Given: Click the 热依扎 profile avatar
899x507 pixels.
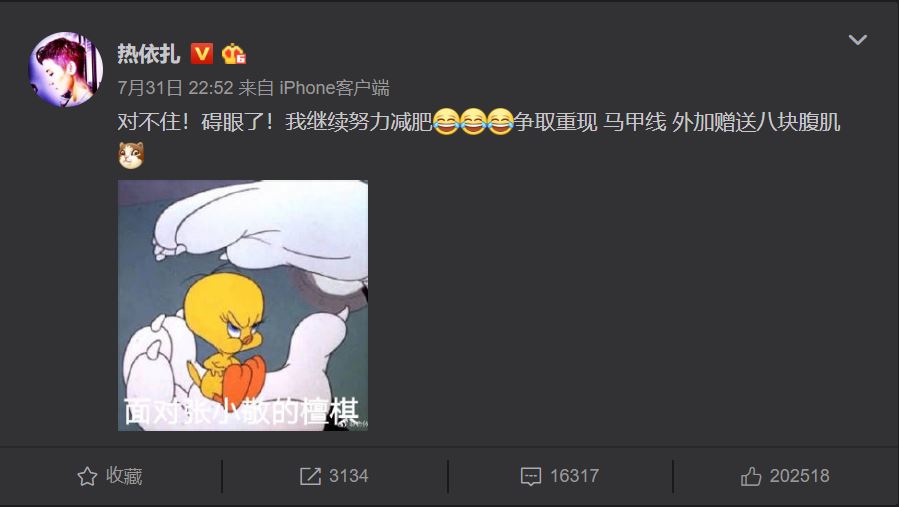Looking at the screenshot, I should 66,69.
